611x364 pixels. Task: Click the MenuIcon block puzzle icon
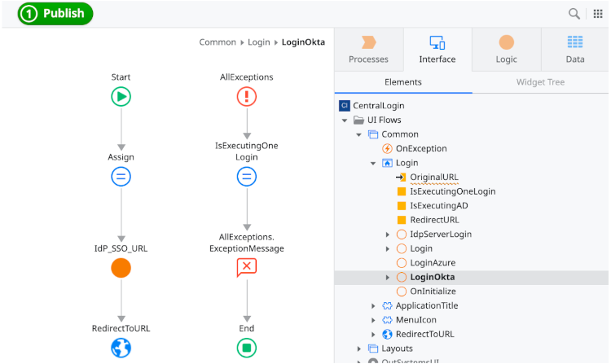(x=387, y=320)
